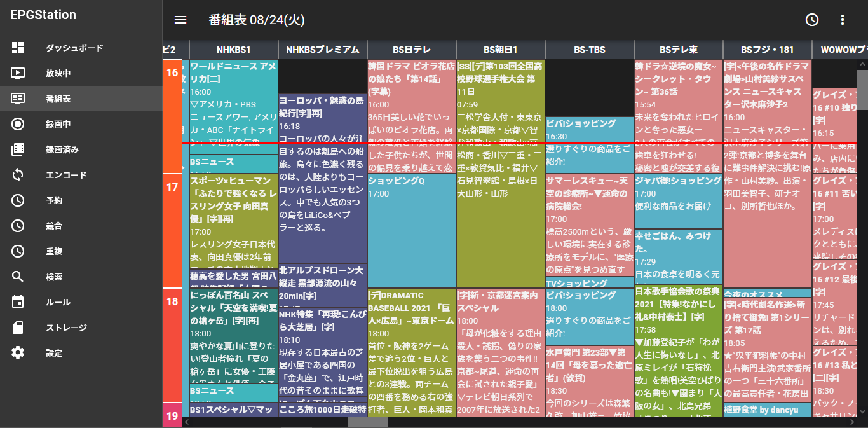Click the ルール calendar icon
Image resolution: width=868 pixels, height=428 pixels.
(18, 302)
